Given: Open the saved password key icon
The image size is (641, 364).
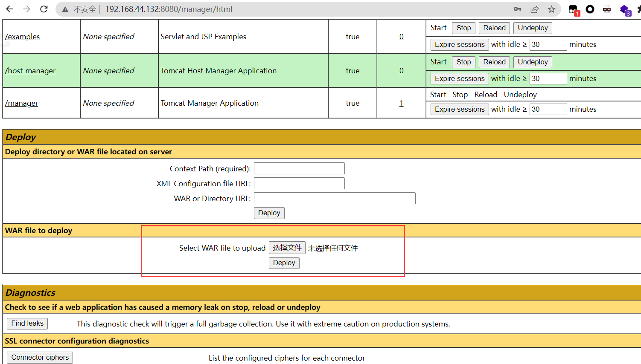Looking at the screenshot, I should 517,9.
